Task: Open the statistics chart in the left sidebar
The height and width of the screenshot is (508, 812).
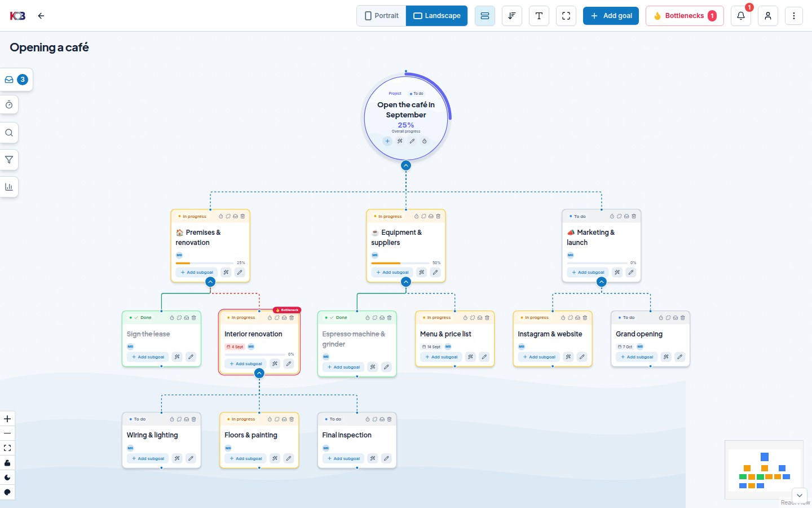Action: (9, 187)
